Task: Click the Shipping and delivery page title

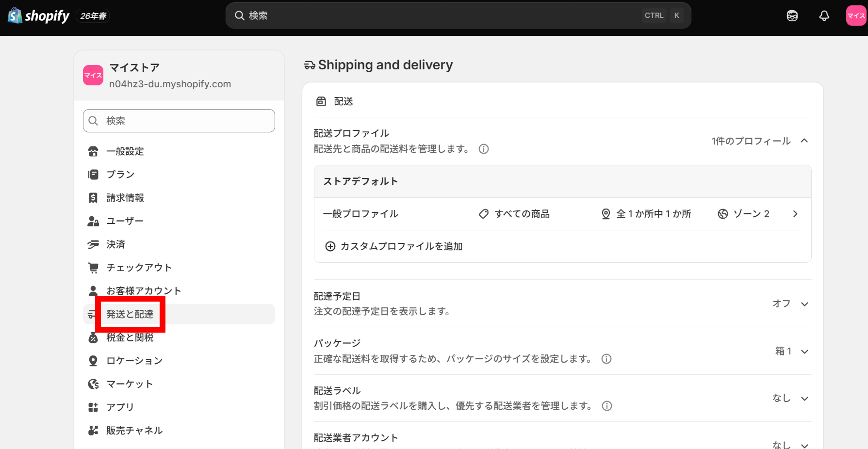Action: click(385, 65)
